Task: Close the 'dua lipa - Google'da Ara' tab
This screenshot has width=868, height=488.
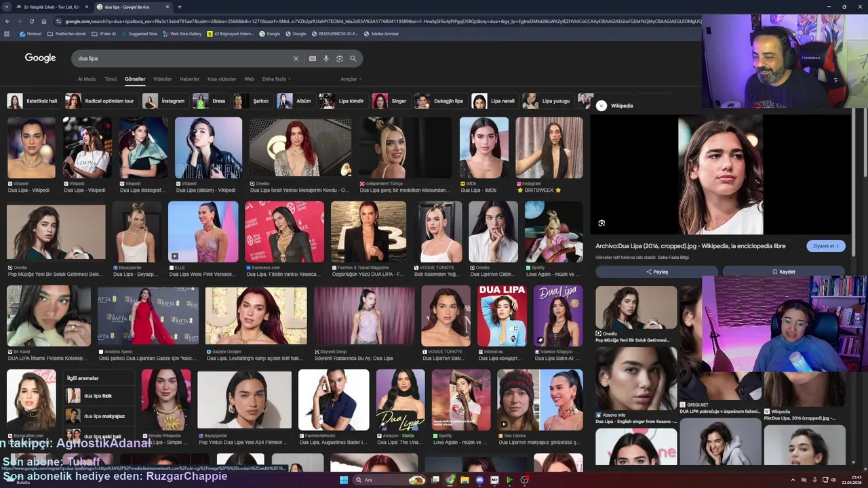Action: click(x=167, y=7)
